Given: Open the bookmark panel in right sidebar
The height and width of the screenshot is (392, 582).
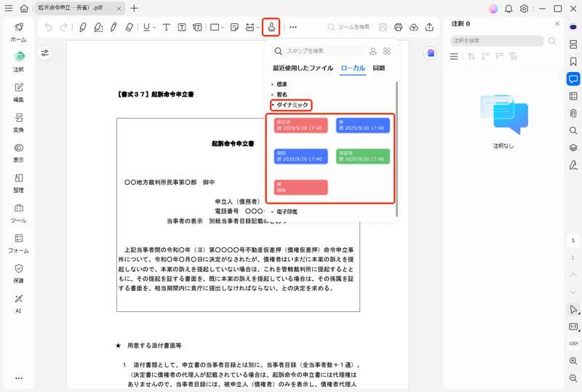Looking at the screenshot, I should pos(573,62).
